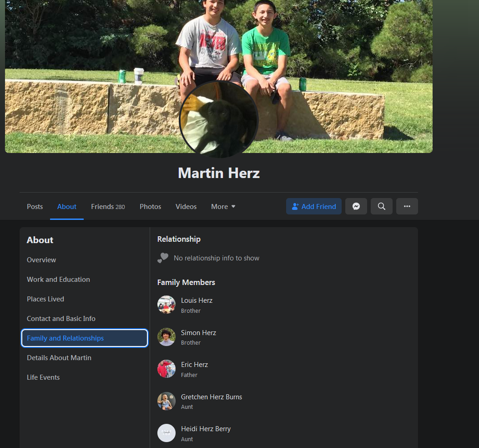Click Simon Herz's avatar thumbnail

(x=166, y=337)
